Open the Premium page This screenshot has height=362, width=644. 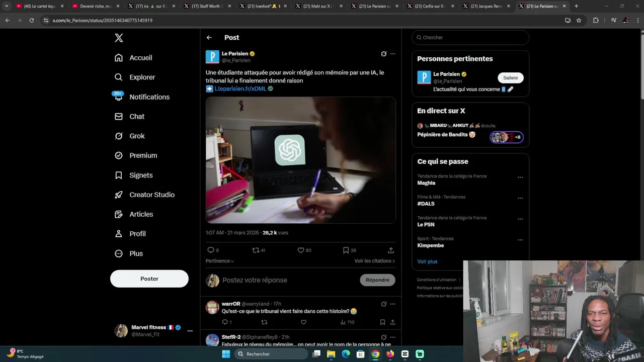click(136, 156)
